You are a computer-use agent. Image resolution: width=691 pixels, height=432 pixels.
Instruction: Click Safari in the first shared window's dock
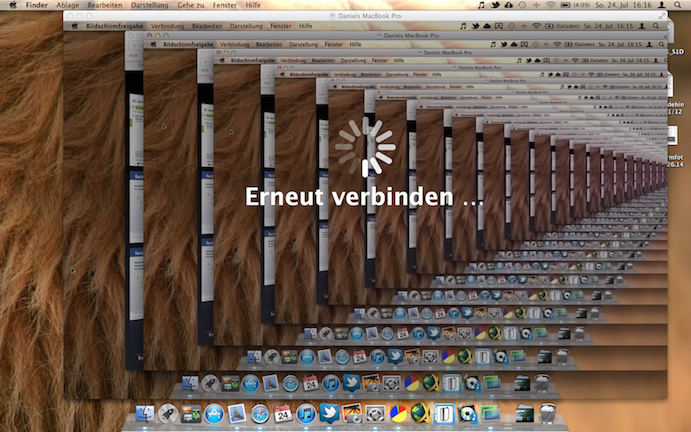290,384
